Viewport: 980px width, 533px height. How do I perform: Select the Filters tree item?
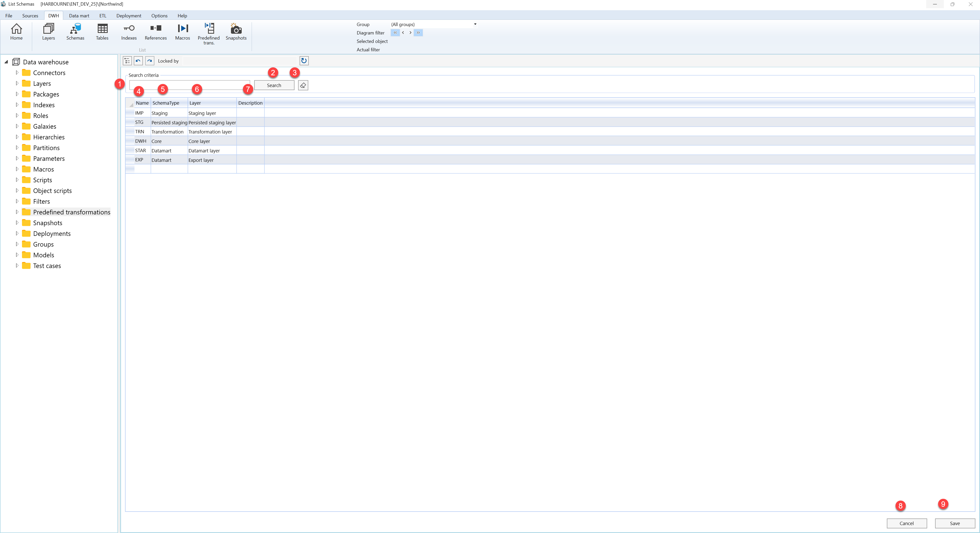41,201
